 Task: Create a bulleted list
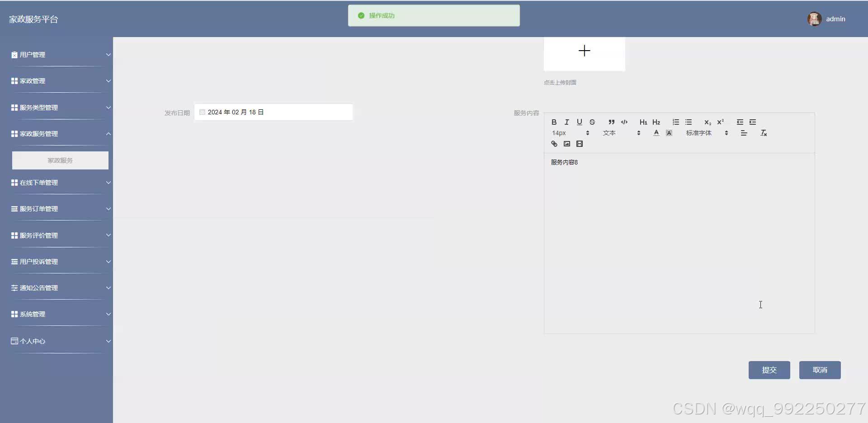(688, 122)
